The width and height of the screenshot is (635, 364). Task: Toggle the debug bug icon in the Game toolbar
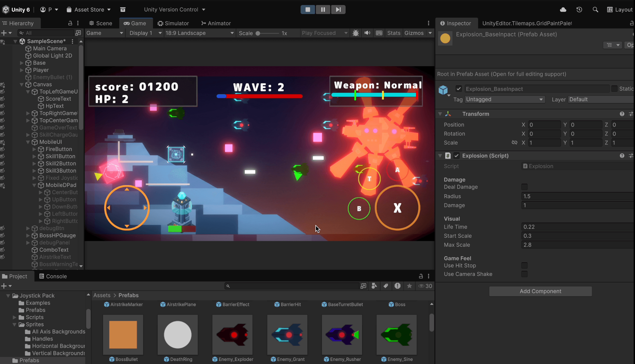(356, 33)
